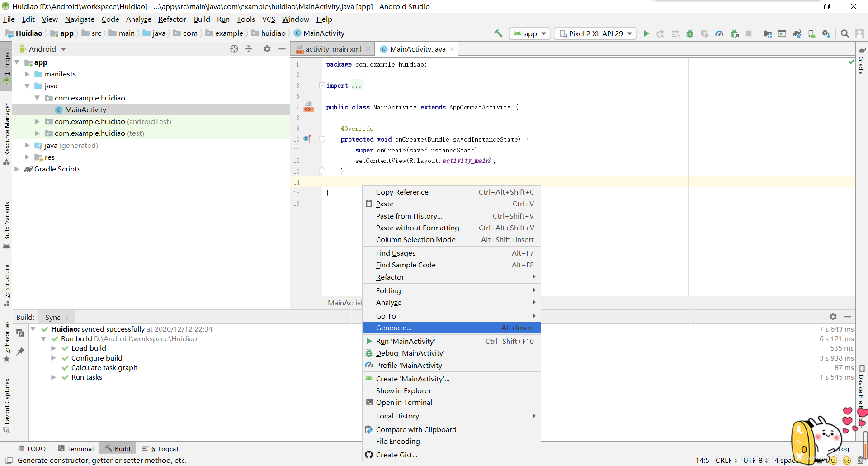Toggle tool window buttons icon in status bar
868x466 pixels.
(9, 460)
